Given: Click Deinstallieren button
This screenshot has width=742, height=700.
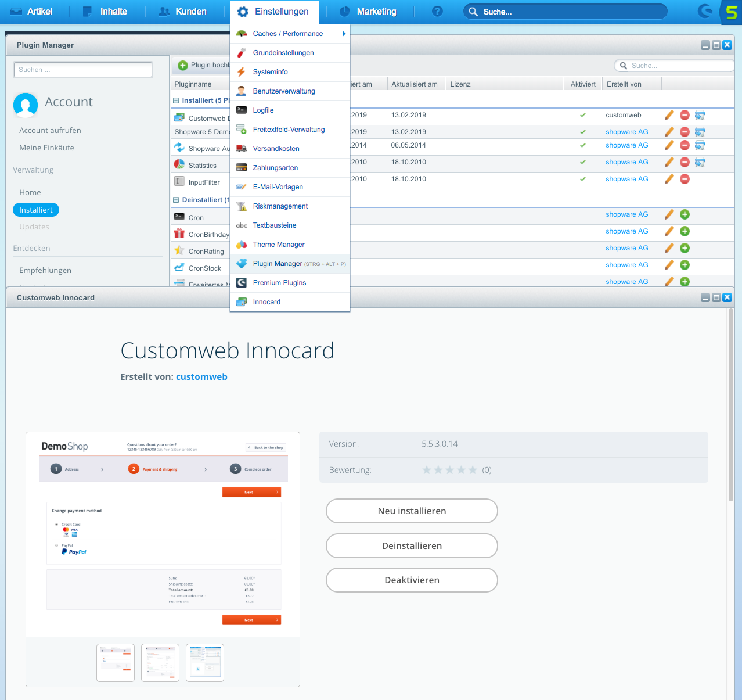Looking at the screenshot, I should point(412,546).
